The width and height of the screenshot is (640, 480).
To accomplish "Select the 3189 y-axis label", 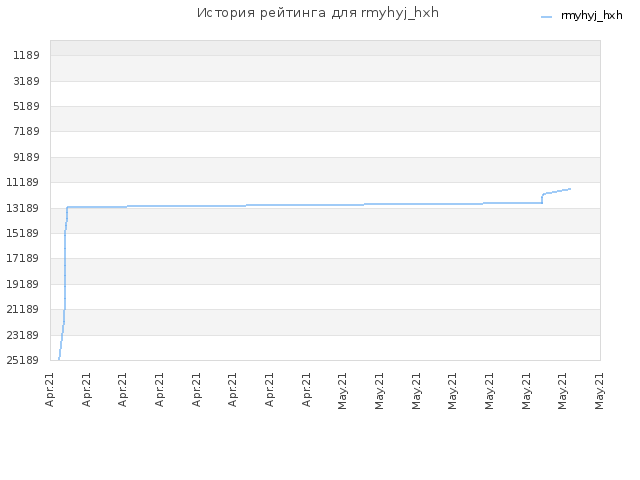I will click(x=26, y=81).
